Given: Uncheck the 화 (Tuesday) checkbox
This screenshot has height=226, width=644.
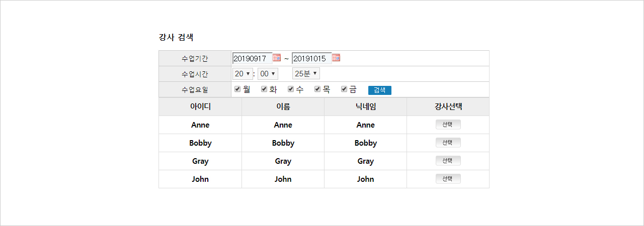Looking at the screenshot, I should 264,89.
